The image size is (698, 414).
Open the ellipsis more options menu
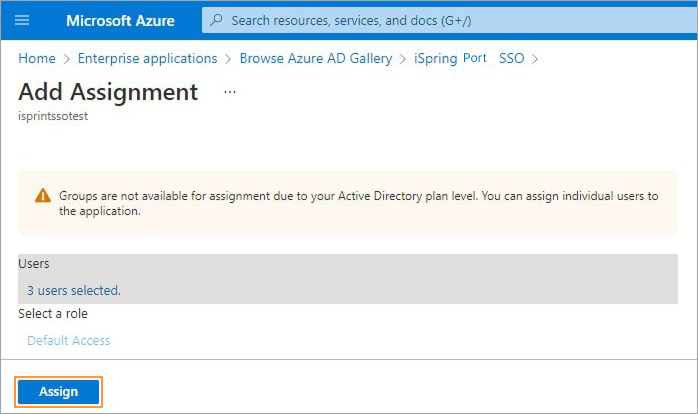coord(230,92)
